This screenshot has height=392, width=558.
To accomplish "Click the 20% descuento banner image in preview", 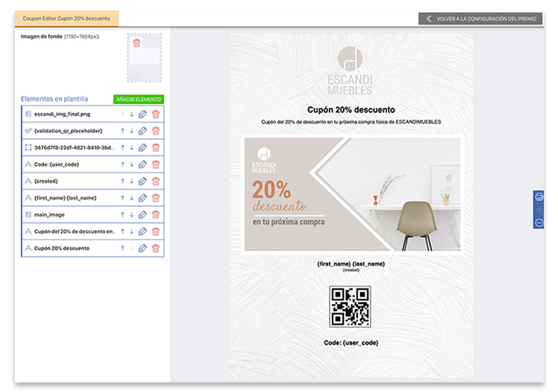I will 353,194.
